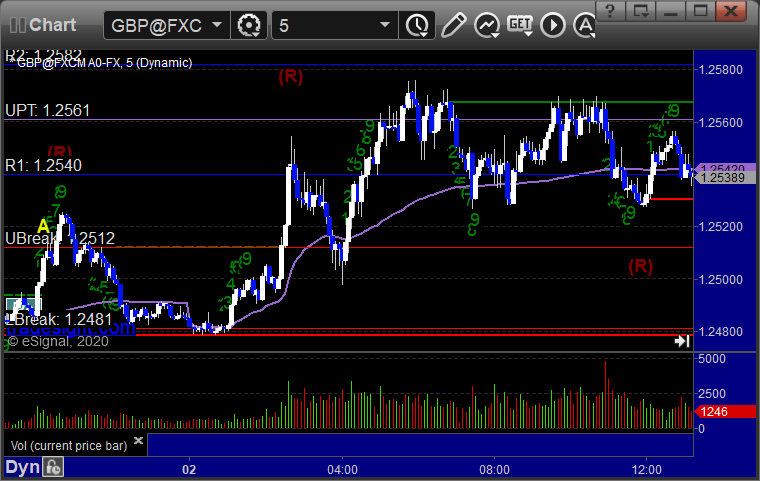Click the Chart window title label
This screenshot has height=481, width=760.
tap(52, 25)
